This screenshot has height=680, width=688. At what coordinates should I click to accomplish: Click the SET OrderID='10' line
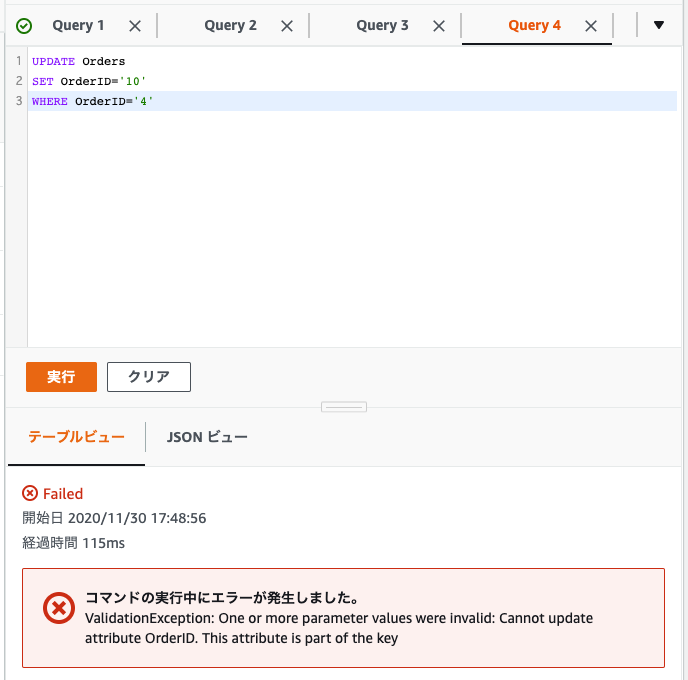click(x=90, y=81)
